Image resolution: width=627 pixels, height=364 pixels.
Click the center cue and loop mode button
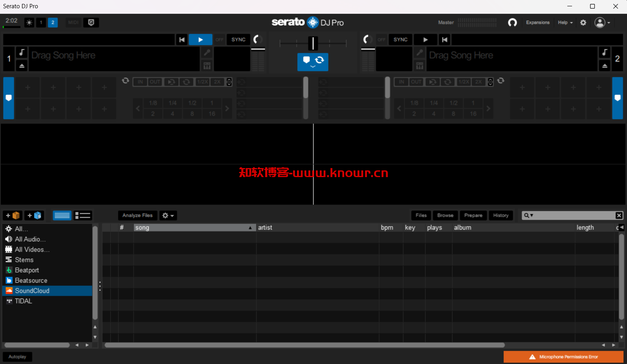tap(313, 62)
